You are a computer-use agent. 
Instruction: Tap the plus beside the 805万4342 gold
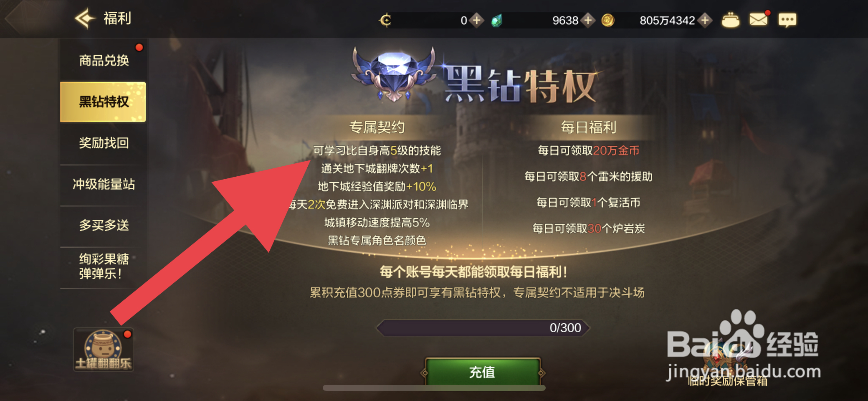click(705, 20)
